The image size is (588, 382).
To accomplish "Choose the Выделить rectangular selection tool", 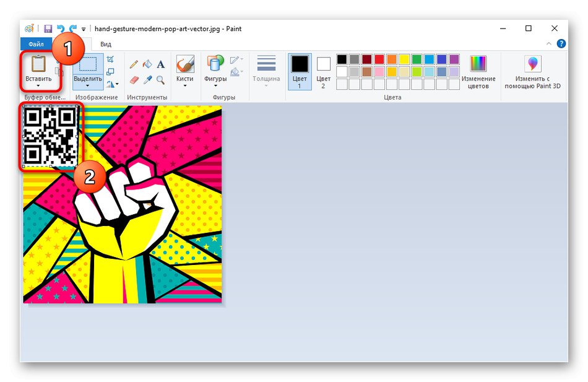I will coord(88,64).
